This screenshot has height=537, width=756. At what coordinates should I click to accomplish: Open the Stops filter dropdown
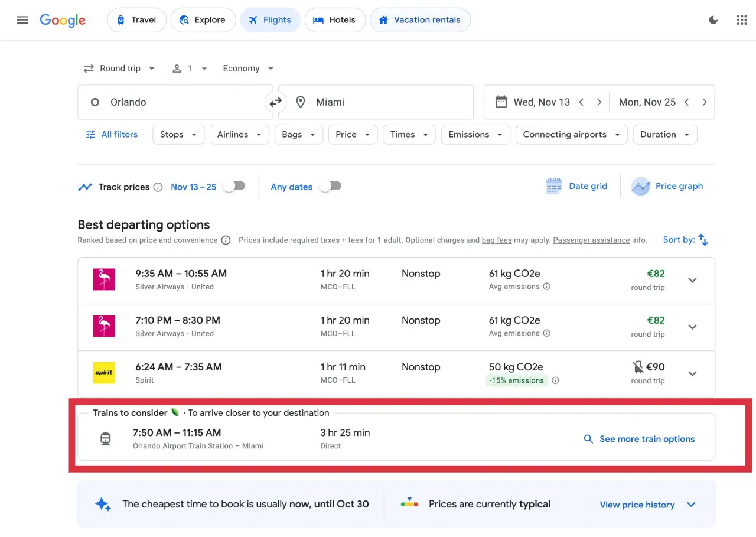coord(178,135)
